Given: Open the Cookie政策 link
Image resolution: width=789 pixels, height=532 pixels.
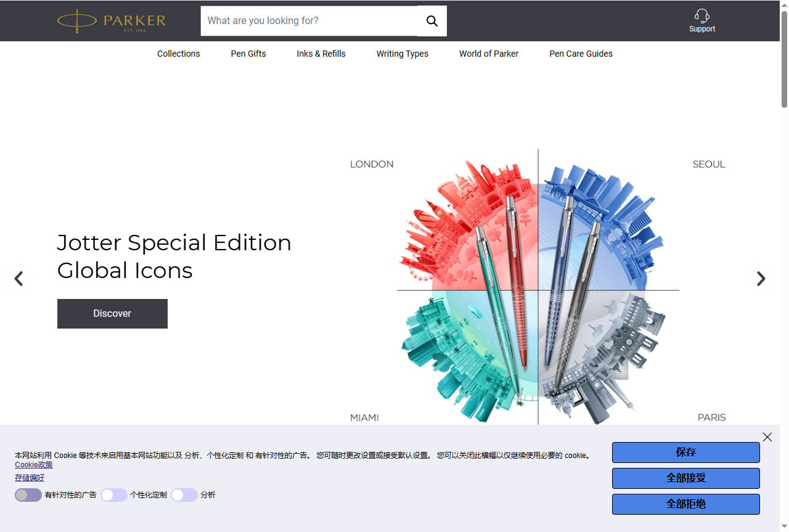Looking at the screenshot, I should click(x=34, y=465).
